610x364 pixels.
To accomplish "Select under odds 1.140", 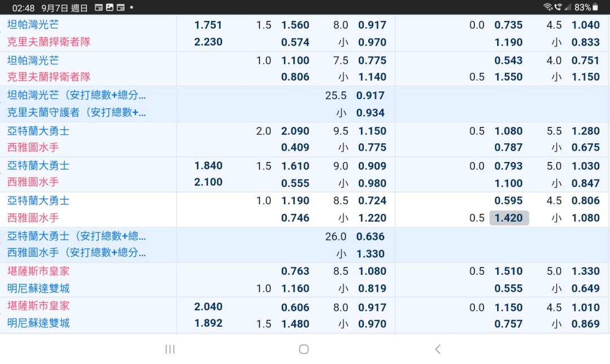I will (372, 77).
